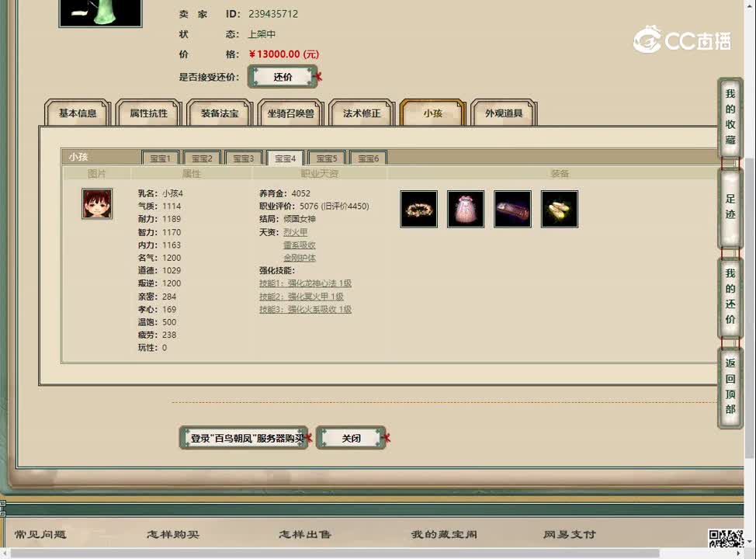
Task: Open 怎样购买 footer link
Action: pyautogui.click(x=172, y=534)
